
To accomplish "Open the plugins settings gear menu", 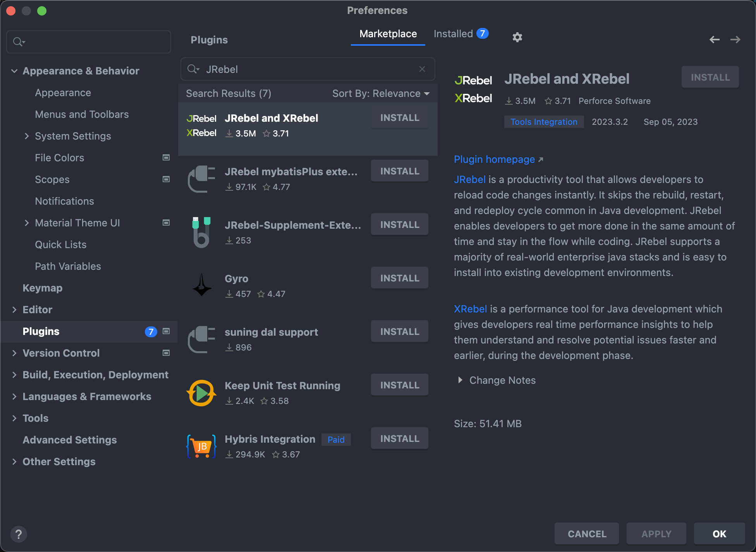I will (x=517, y=37).
